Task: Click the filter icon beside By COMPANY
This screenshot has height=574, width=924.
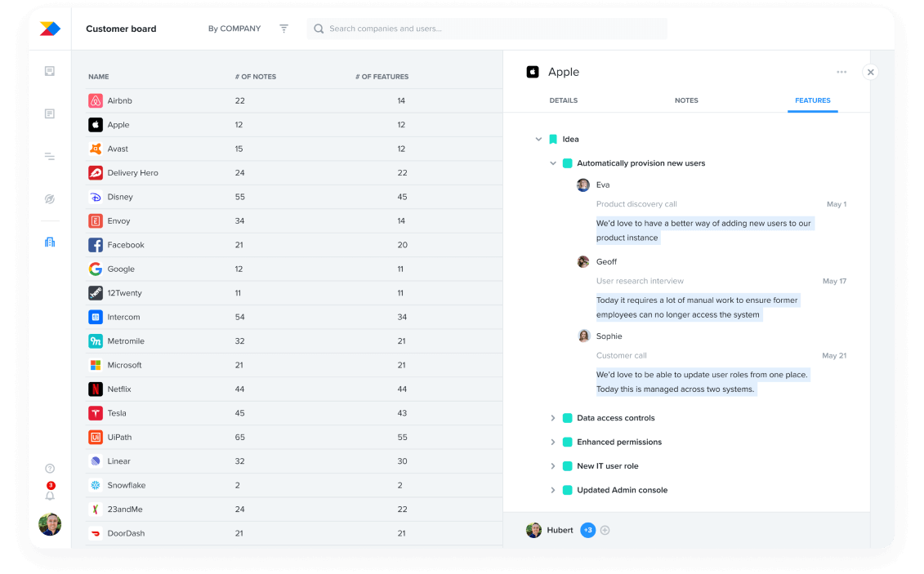Action: point(283,28)
